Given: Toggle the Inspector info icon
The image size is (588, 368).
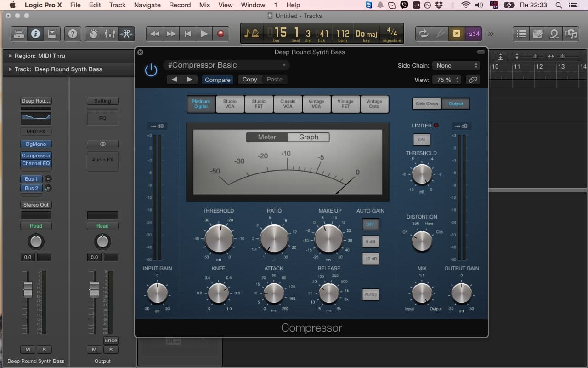Looking at the screenshot, I should pyautogui.click(x=35, y=34).
